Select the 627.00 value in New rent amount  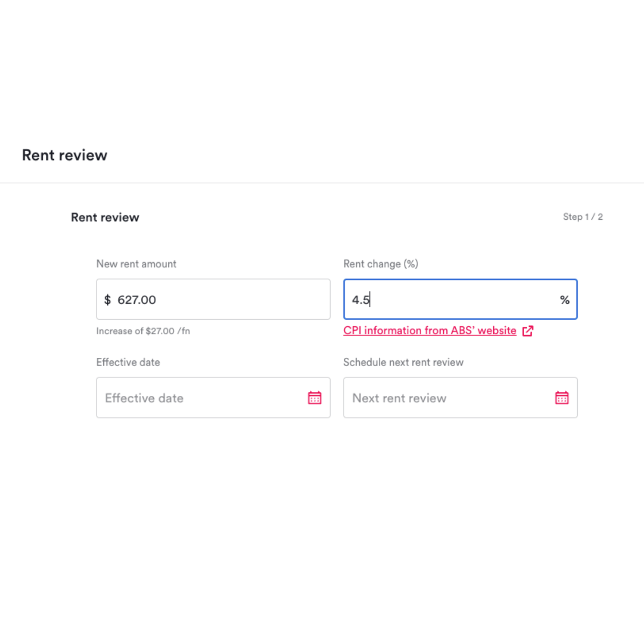137,300
